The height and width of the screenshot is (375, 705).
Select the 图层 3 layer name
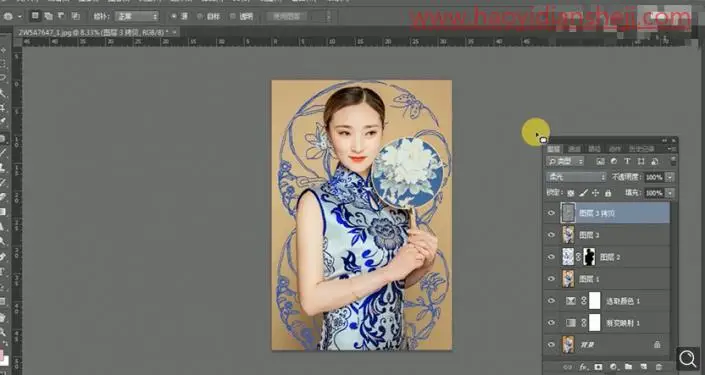(x=589, y=235)
